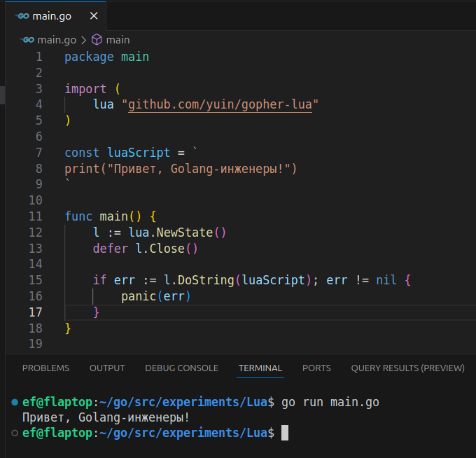This screenshot has width=476, height=458.
Task: Click the 'package' keyword on line 1
Action: coord(90,57)
